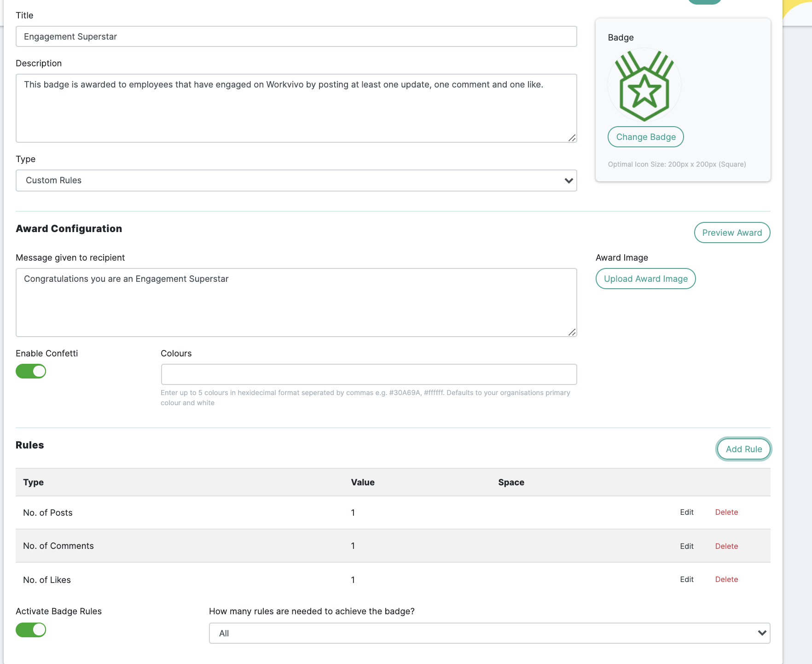
Task: Toggle the Enable Confetti switch
Action: (x=31, y=371)
